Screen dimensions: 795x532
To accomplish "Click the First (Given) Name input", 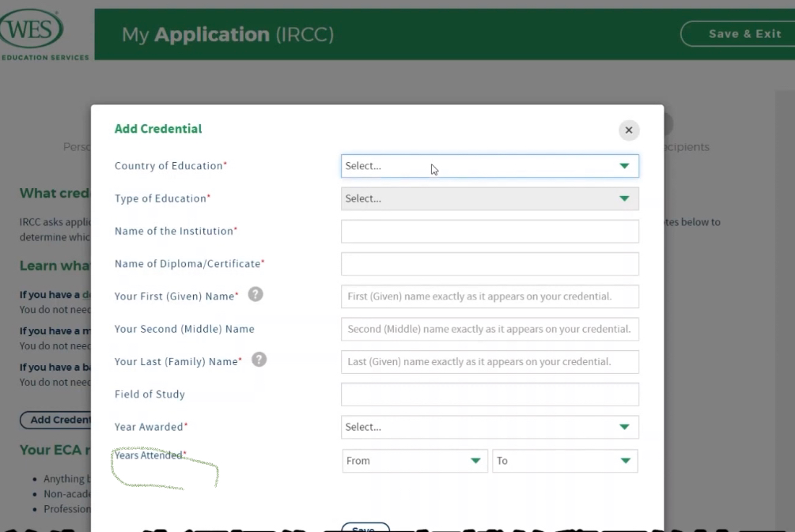I will 490,296.
